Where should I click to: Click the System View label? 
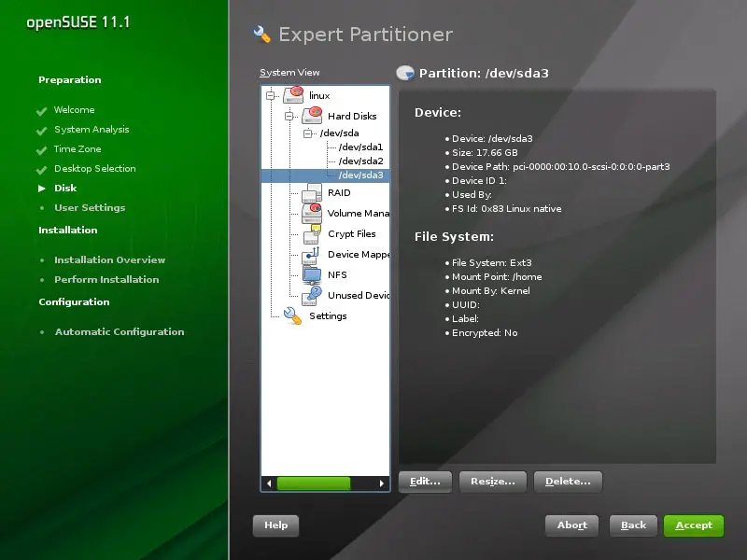click(289, 73)
